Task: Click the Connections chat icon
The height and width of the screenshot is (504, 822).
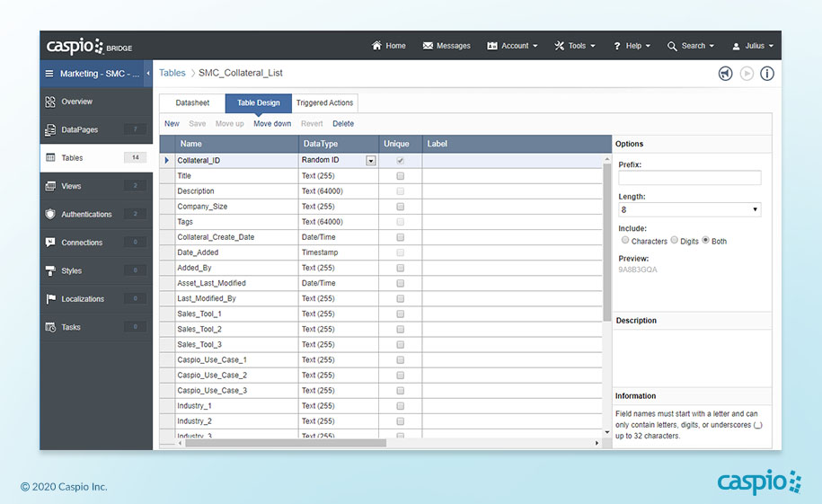Action: (50, 243)
